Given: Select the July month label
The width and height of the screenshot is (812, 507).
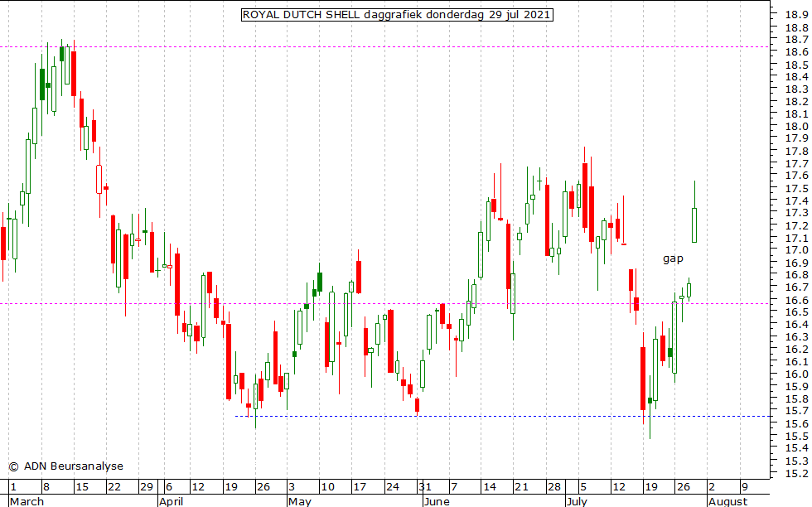Looking at the screenshot, I should click(x=577, y=501).
